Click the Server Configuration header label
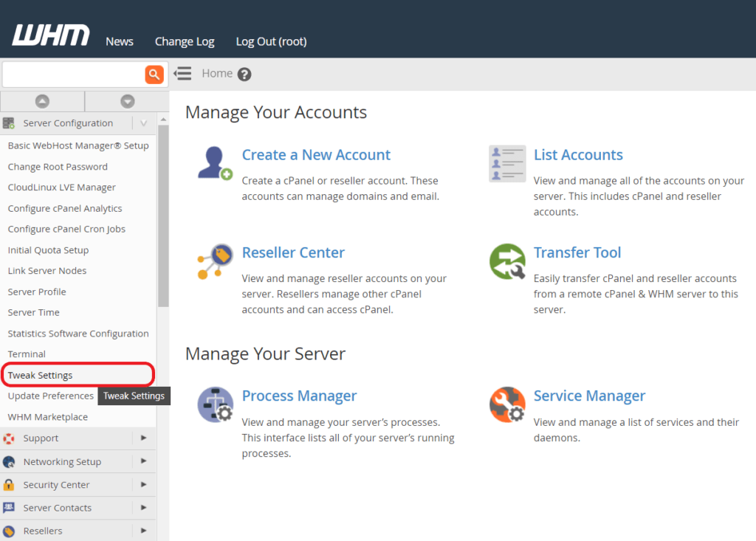Viewport: 756px width, 541px height. click(x=68, y=123)
